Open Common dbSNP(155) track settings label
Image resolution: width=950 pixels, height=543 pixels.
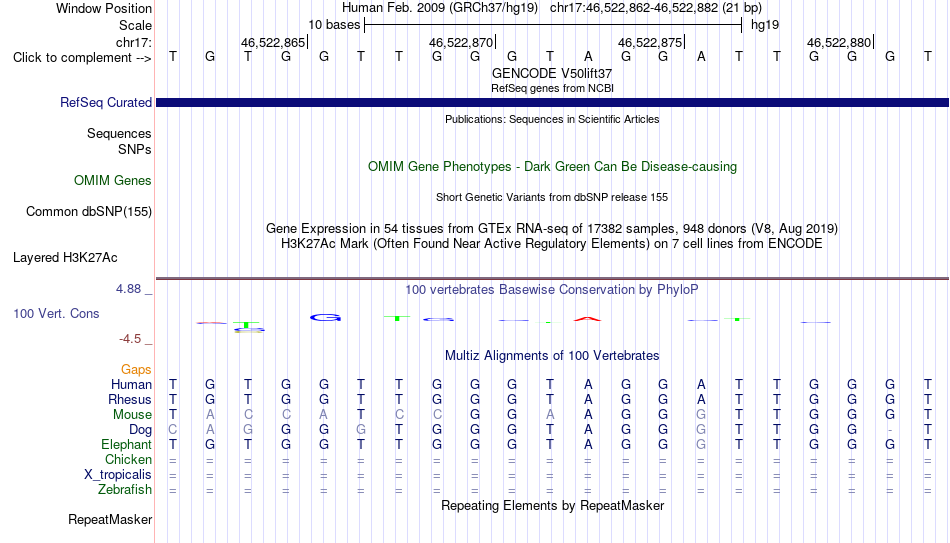point(89,212)
